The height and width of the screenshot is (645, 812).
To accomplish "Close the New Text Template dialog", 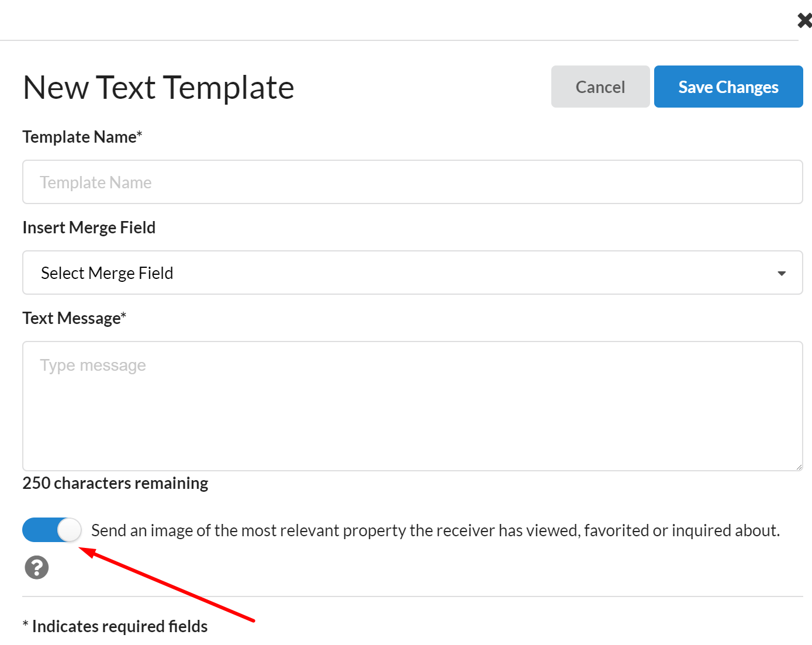I will [x=804, y=20].
